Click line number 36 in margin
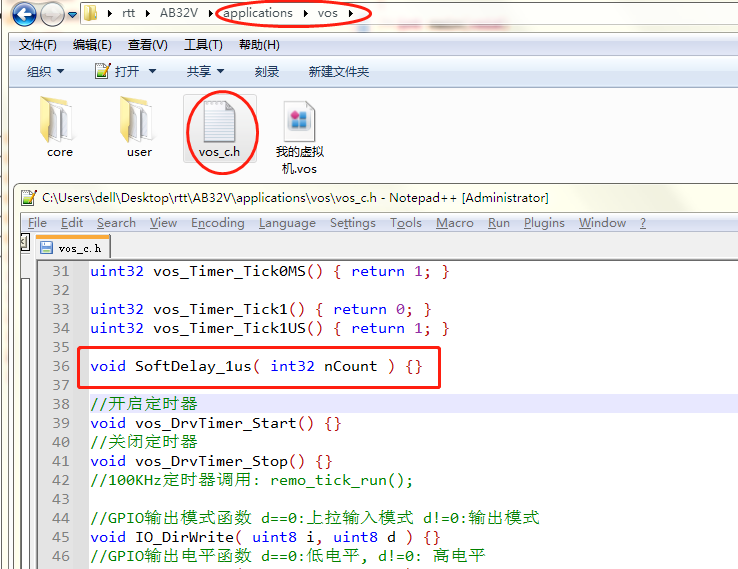 click(61, 366)
